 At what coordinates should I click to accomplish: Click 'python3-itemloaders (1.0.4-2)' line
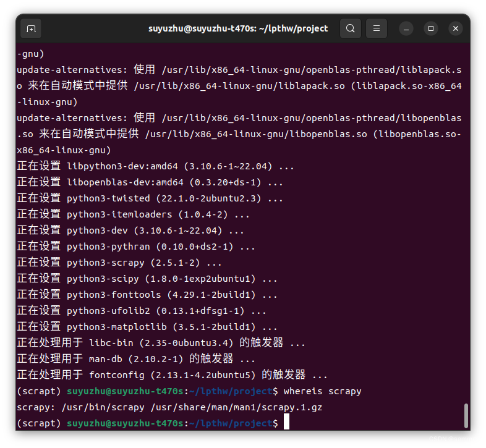click(x=134, y=214)
